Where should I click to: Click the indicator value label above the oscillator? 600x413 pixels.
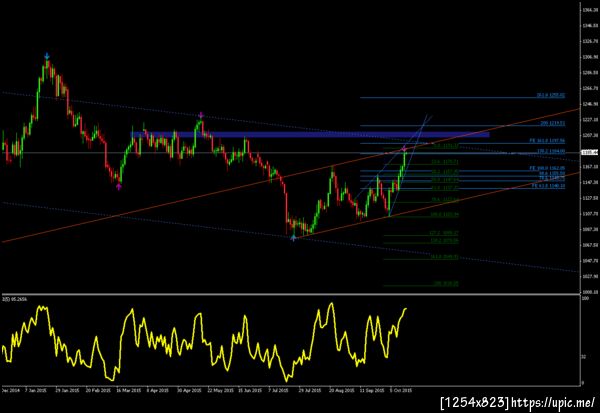15,299
